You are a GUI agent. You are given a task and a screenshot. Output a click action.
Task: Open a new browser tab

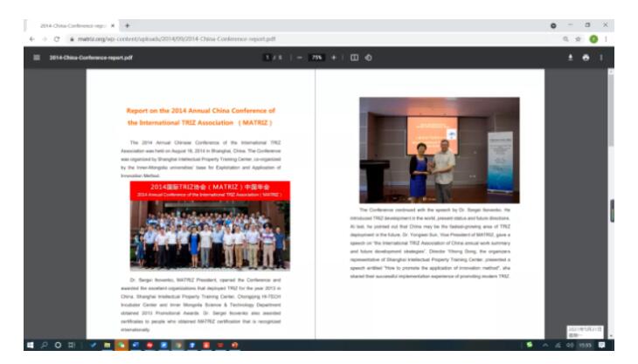tap(128, 25)
